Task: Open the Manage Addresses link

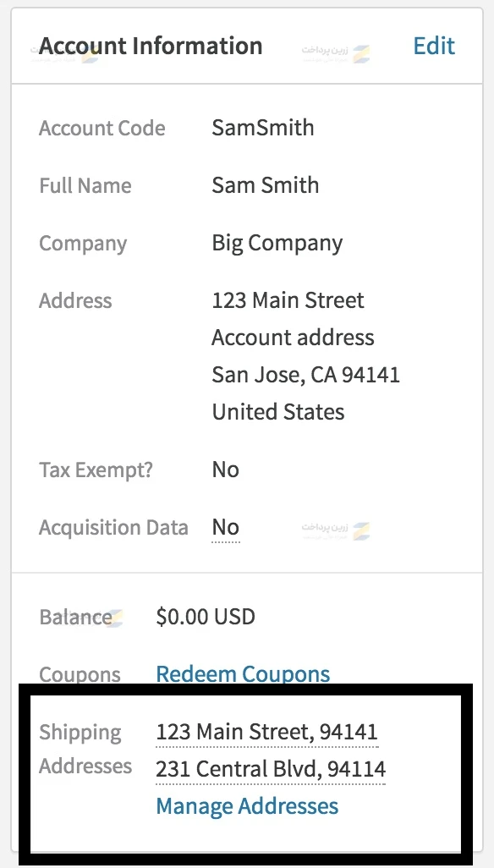Action: (x=247, y=805)
